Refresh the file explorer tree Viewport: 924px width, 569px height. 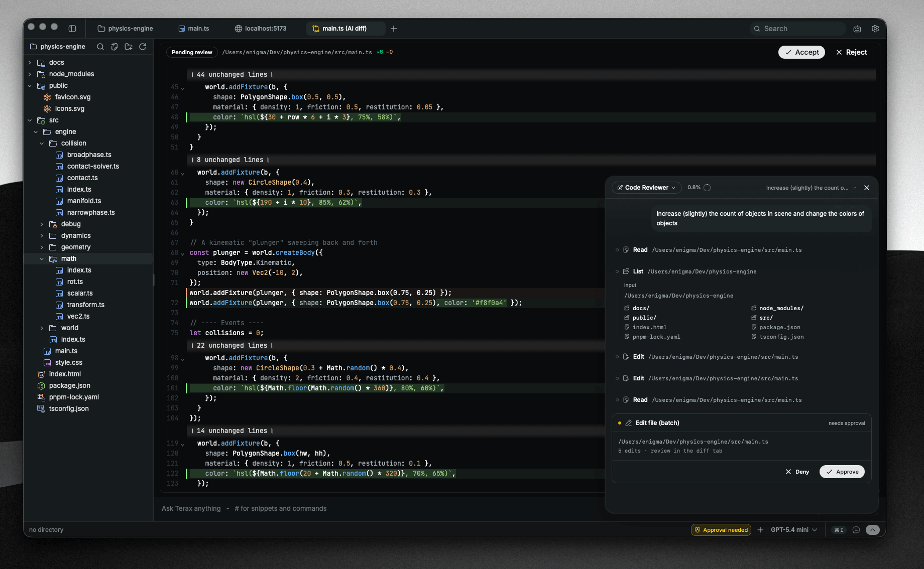click(143, 47)
